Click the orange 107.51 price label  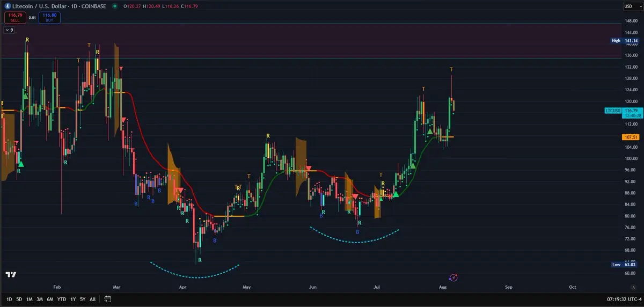click(631, 137)
